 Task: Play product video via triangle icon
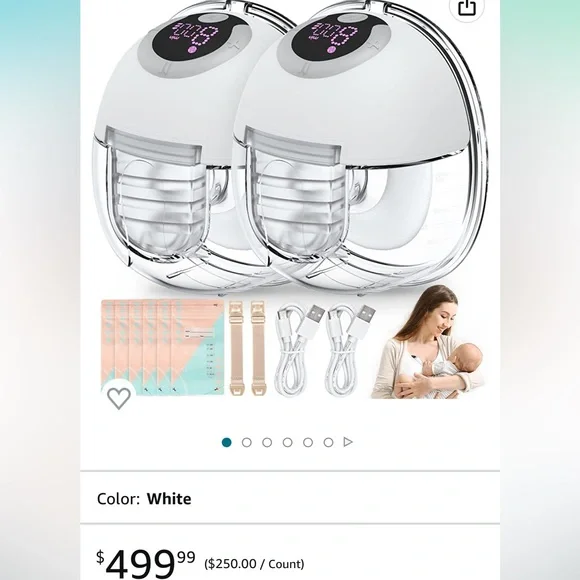tap(348, 442)
